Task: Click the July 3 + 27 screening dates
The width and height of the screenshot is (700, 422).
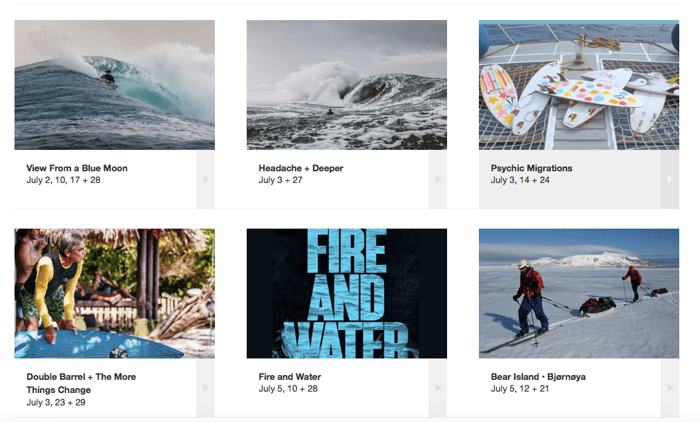Action: (x=280, y=180)
